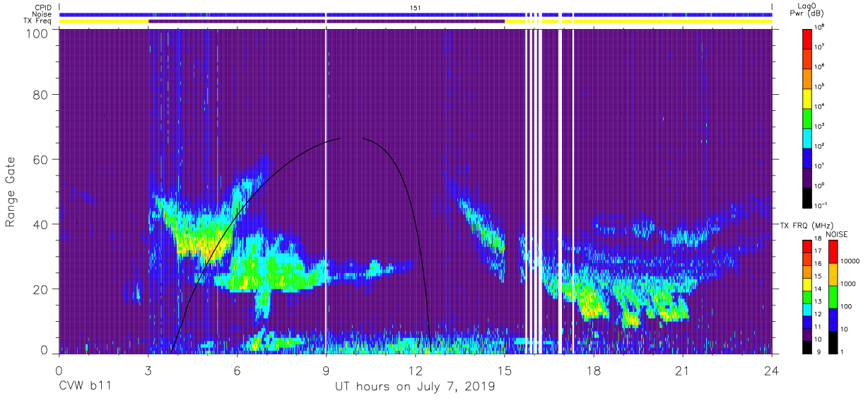Click the cyan segment of Lag0 power colorbar
Screen dimensions: 868x401
[x=807, y=138]
